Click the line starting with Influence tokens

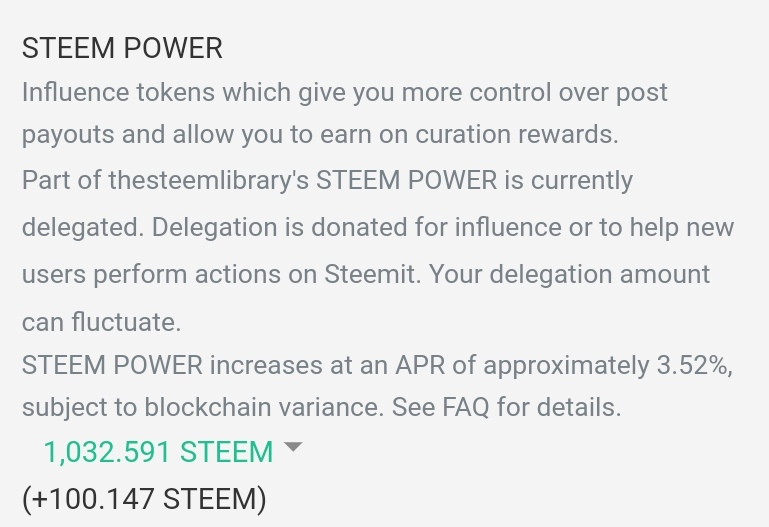[345, 93]
